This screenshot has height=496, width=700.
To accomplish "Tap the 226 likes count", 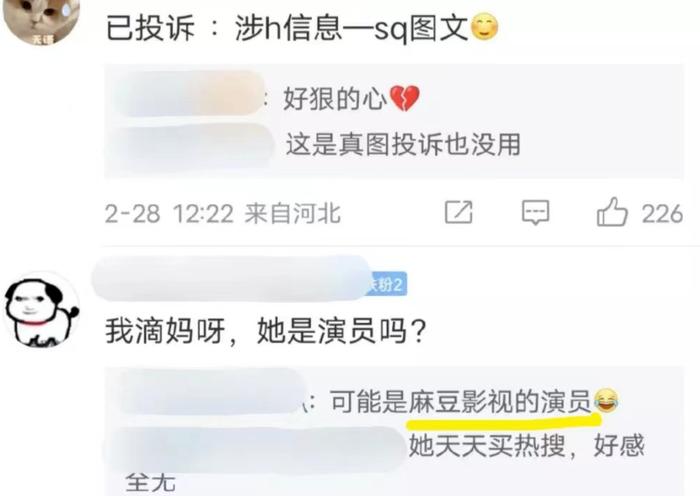I will [x=662, y=214].
